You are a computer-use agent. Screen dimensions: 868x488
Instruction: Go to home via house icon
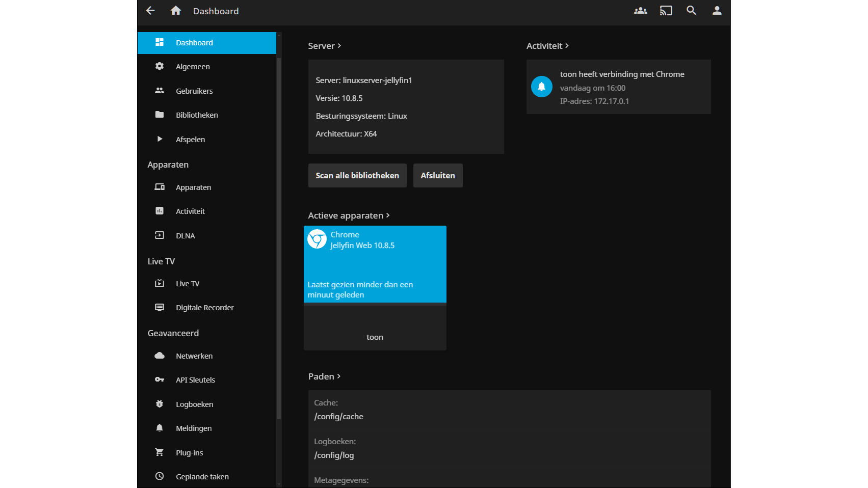(176, 11)
